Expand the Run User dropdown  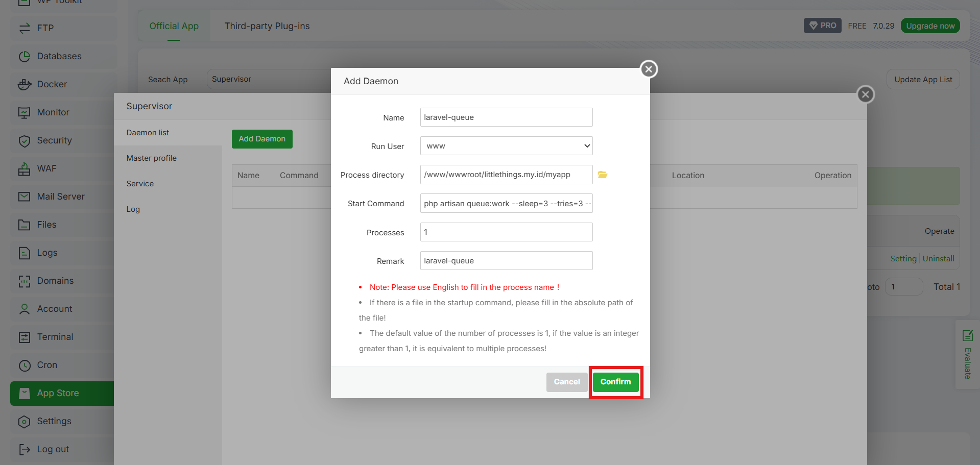tap(506, 146)
